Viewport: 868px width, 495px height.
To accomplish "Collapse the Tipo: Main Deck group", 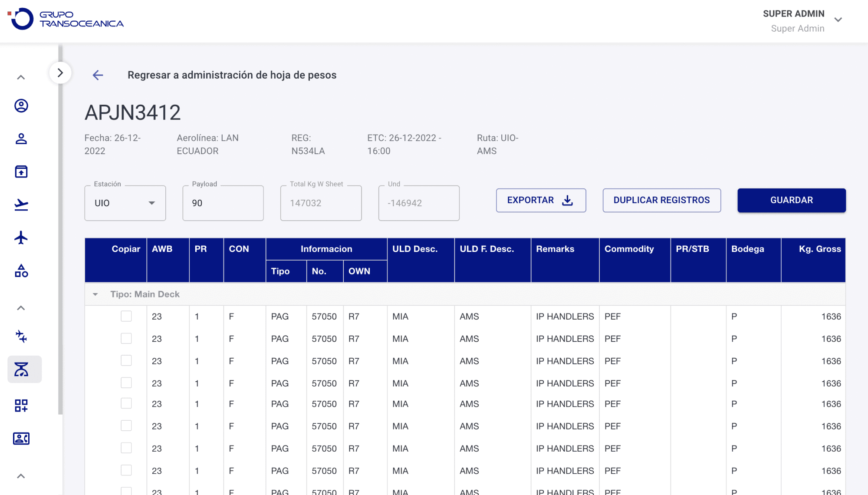I will (95, 294).
